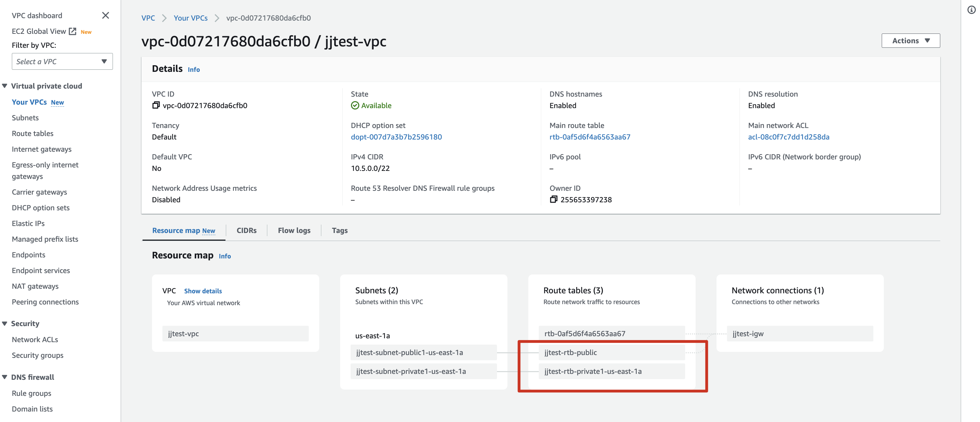The height and width of the screenshot is (422, 980).
Task: Click Show details for the VPC card
Action: pos(203,291)
